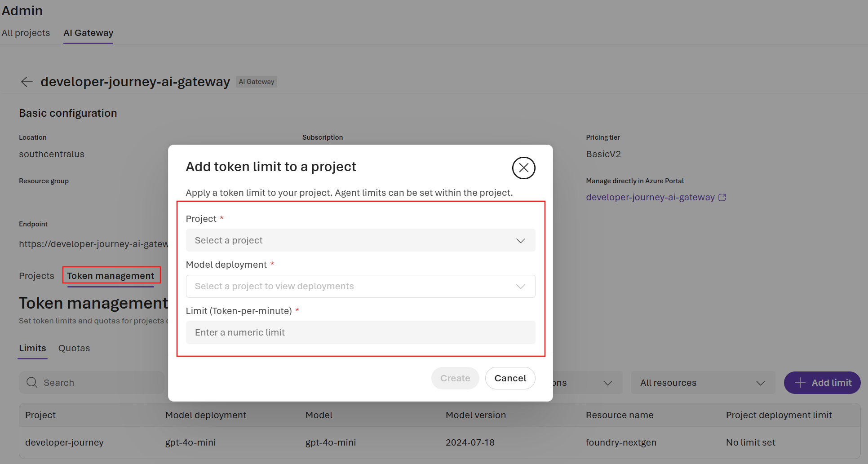The height and width of the screenshot is (464, 868).
Task: Switch to the Quotas sub-tab
Action: pos(74,348)
